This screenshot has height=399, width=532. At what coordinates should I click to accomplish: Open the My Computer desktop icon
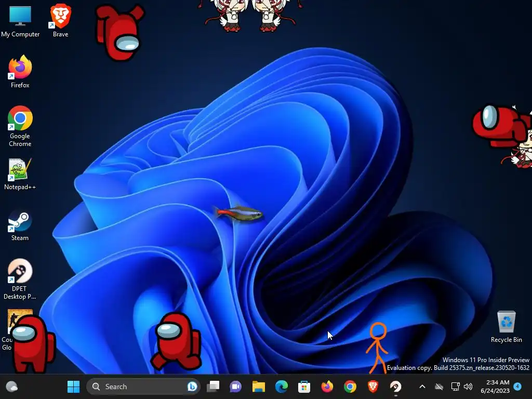coord(20,21)
